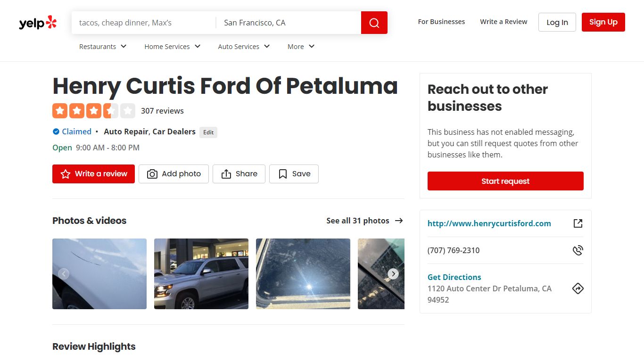The height and width of the screenshot is (362, 644).
Task: Click the external link icon beside website
Action: pyautogui.click(x=578, y=223)
